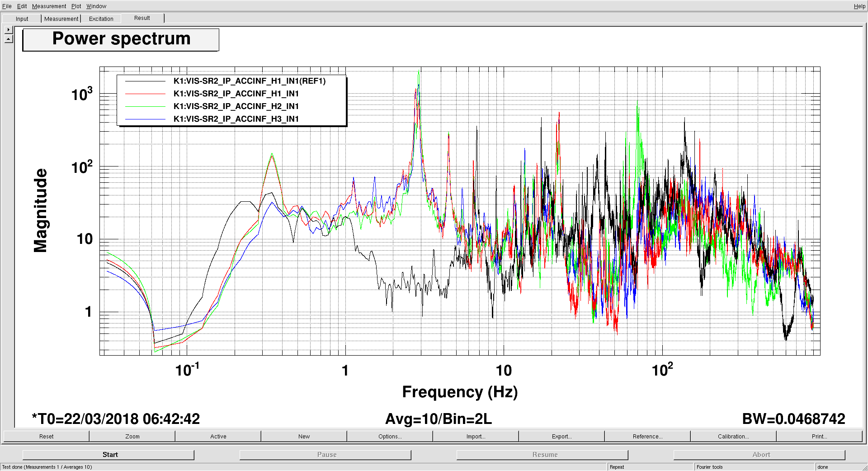868x471 pixels.
Task: Click the Repeat status field
Action: pyautogui.click(x=650, y=467)
